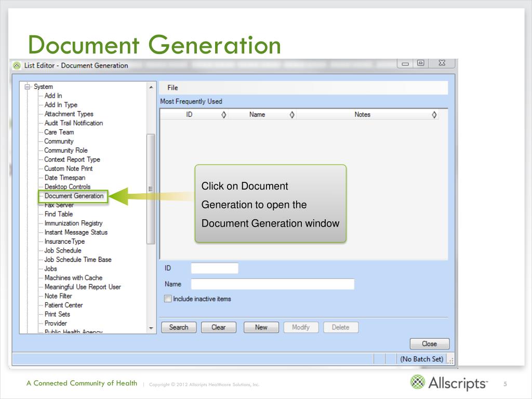Screen dimensions: 532x399
Task: Select Fax Server tree item
Action: point(59,205)
